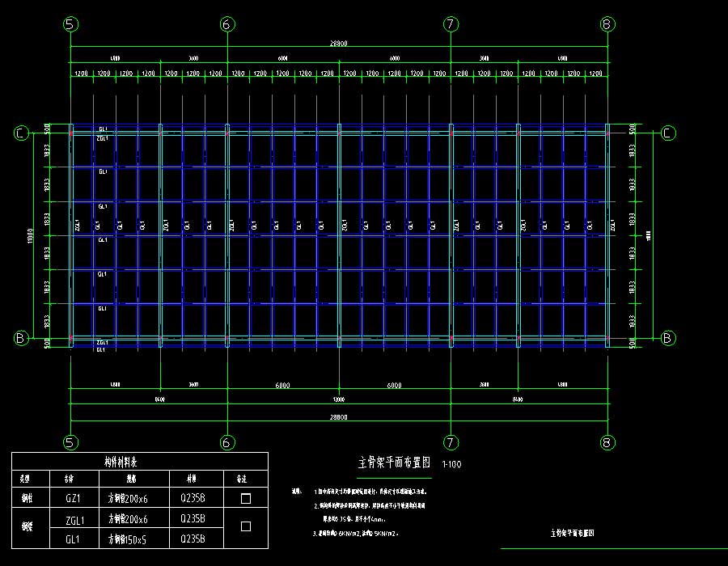
Task: Click axis bubble C right of the plan
Action: coord(667,133)
